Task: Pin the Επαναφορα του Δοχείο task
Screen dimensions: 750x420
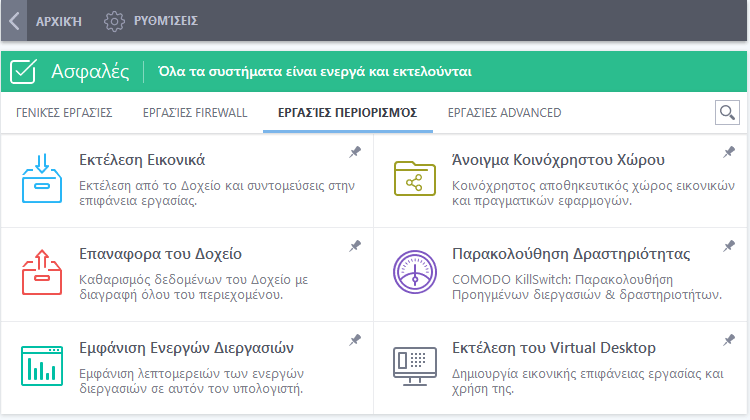Action: (355, 246)
